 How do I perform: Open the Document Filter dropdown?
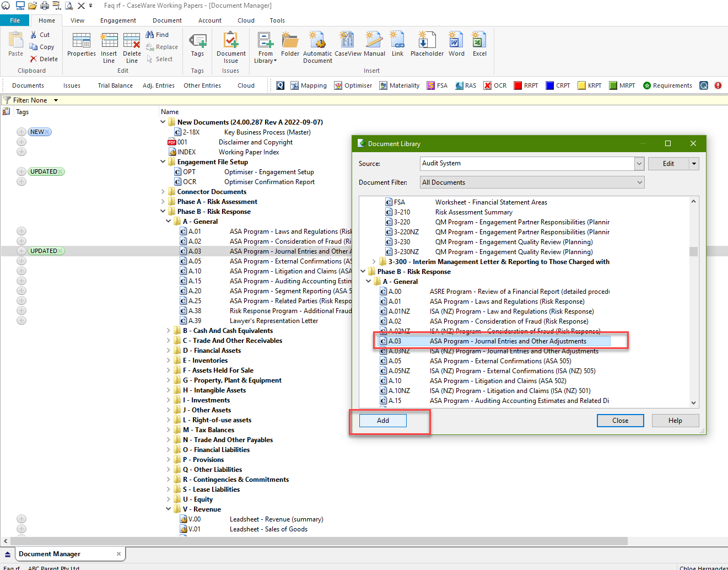click(x=639, y=182)
